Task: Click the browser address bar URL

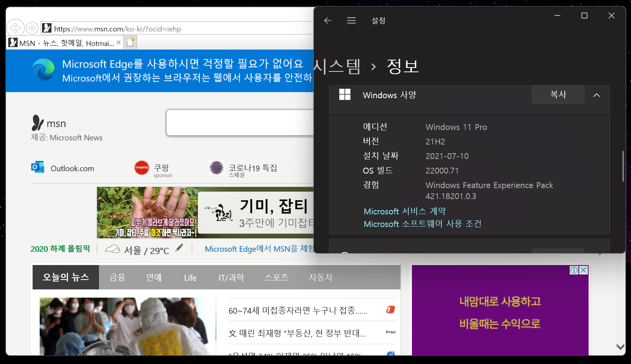Action: (x=117, y=29)
